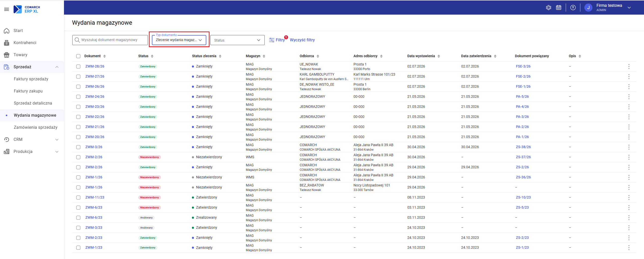The height and width of the screenshot is (259, 644).
Task: Open row actions menu for ZWM-28/26
Action: 629,67
